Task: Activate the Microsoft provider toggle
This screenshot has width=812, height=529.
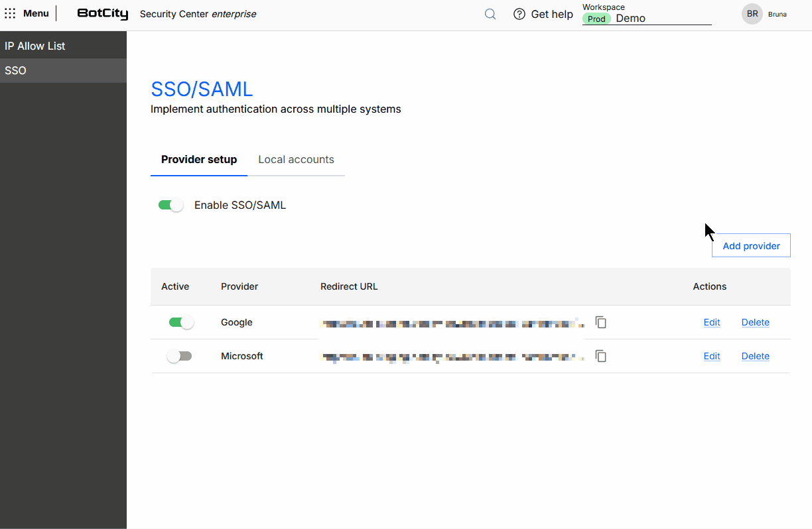Action: (179, 356)
